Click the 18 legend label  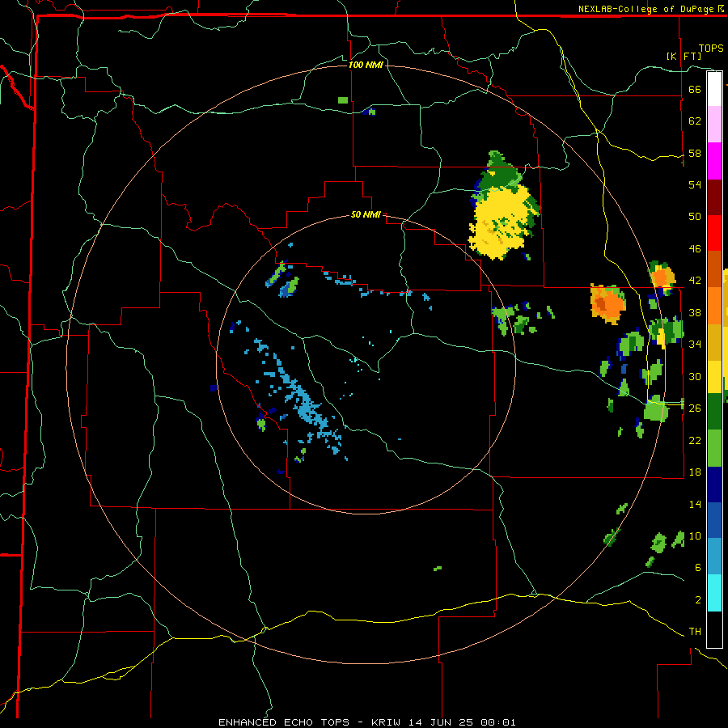click(695, 472)
